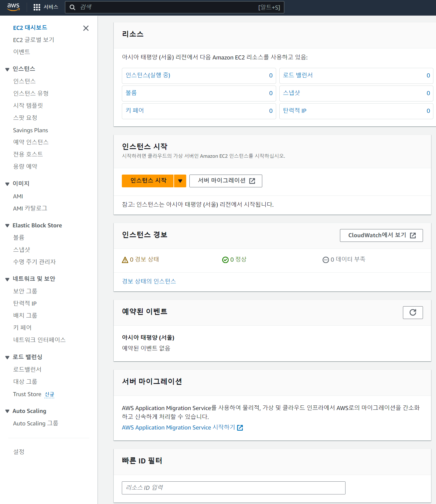Click warning triangle icon by 경보 상태

[125, 260]
